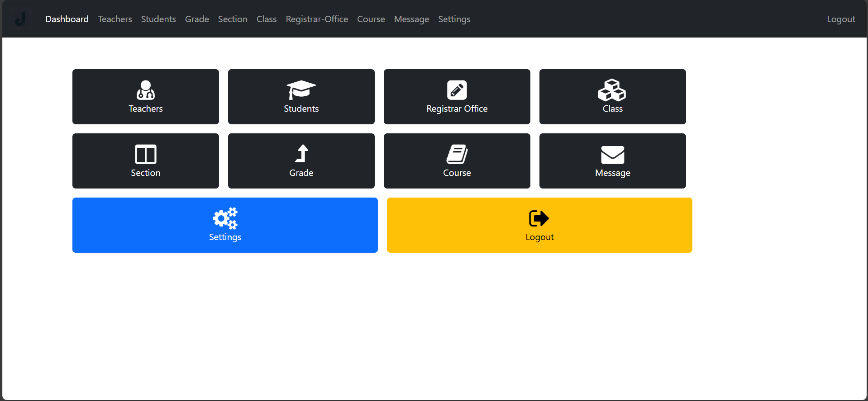Go to Students in the navbar
868x401 pixels.
(158, 19)
